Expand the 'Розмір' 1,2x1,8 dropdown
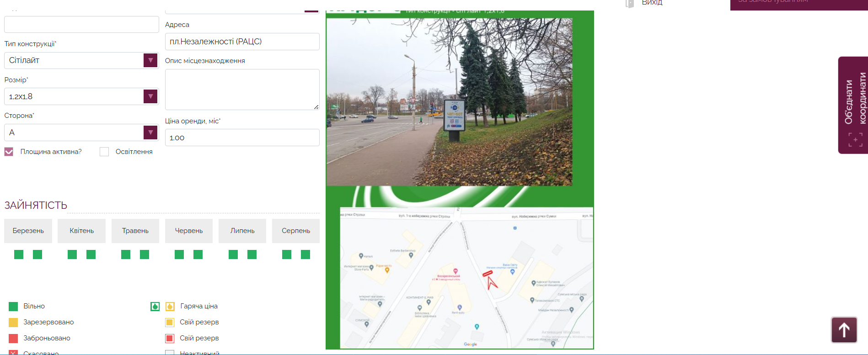Screen dimensions: 868x355 [x=81, y=96]
